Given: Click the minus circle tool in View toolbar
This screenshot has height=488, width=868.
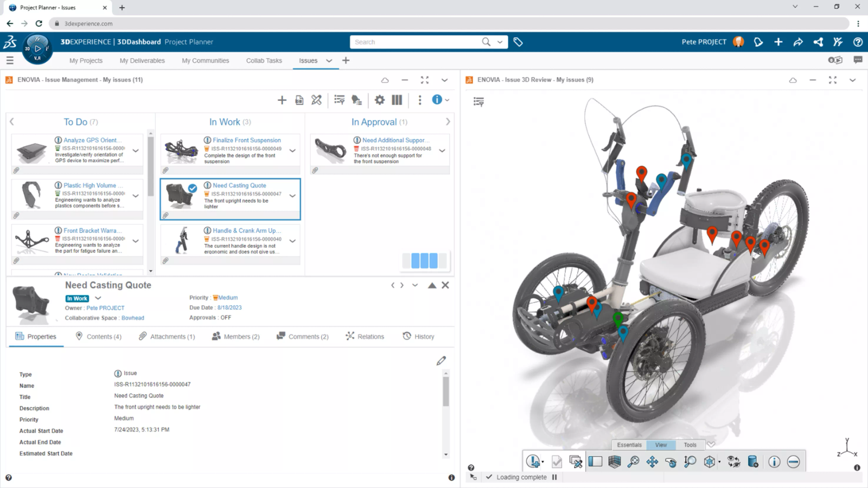Looking at the screenshot, I should pos(793,461).
